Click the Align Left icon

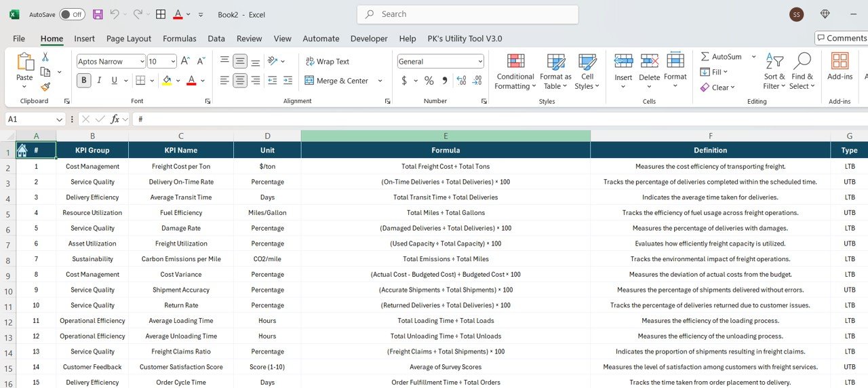224,80
